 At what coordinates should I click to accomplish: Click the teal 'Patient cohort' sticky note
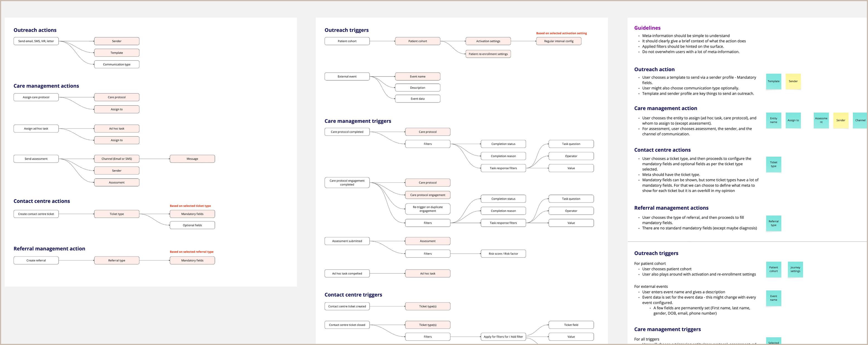click(774, 269)
